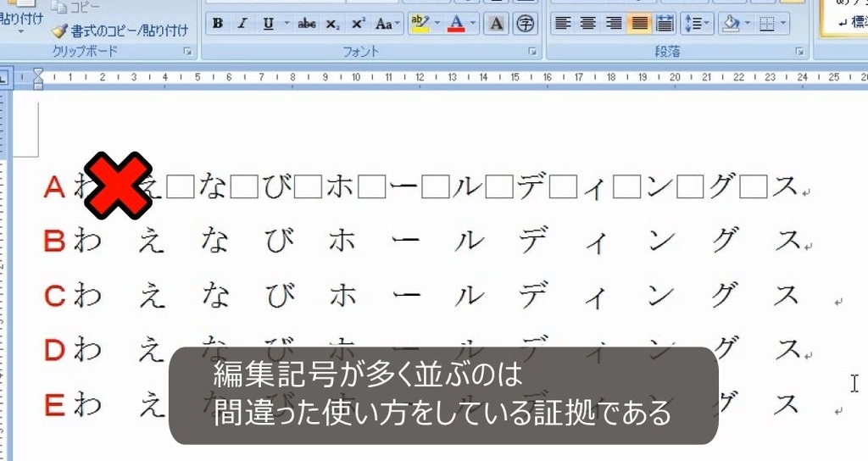Open font color dropdown arrow
Screen dimensions: 868x461
click(473, 23)
